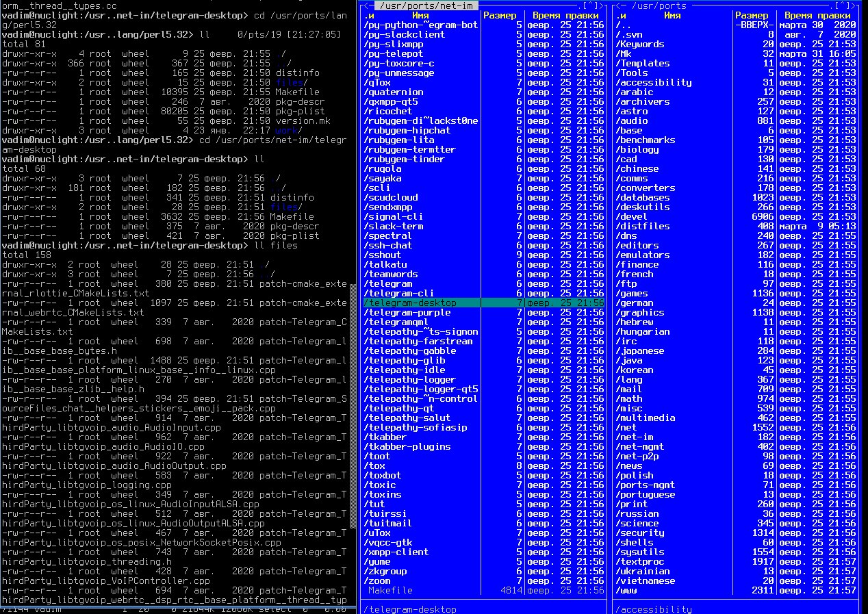868x614 pixels.
Task: Choose the /databases directory
Action: click(736, 197)
